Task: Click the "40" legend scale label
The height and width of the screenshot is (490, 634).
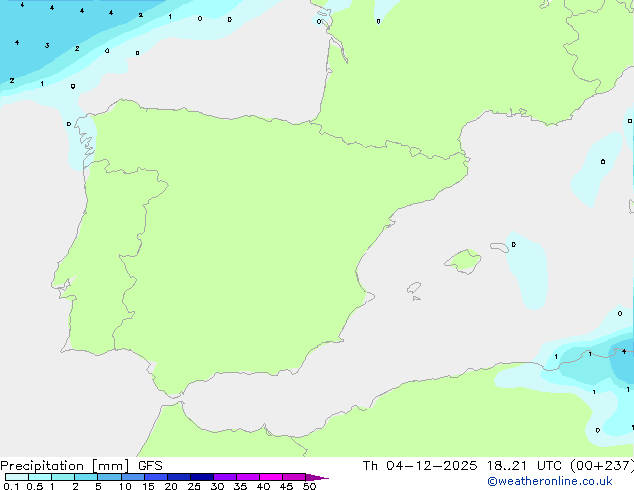Action: [263, 486]
